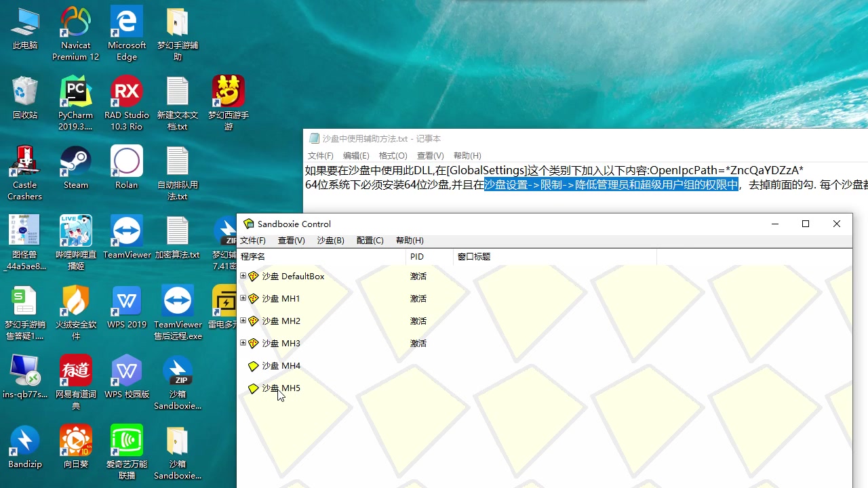
Task: Open Notepad 查看(V) menu
Action: (430, 156)
